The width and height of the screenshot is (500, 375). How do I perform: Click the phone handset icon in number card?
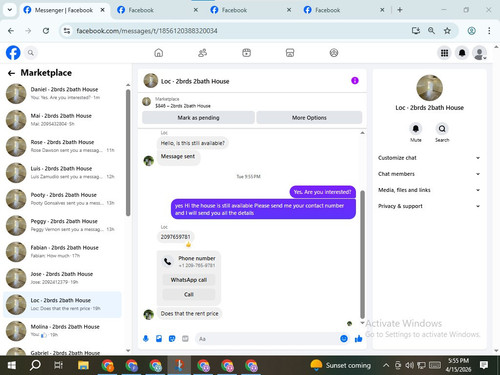tap(168, 262)
